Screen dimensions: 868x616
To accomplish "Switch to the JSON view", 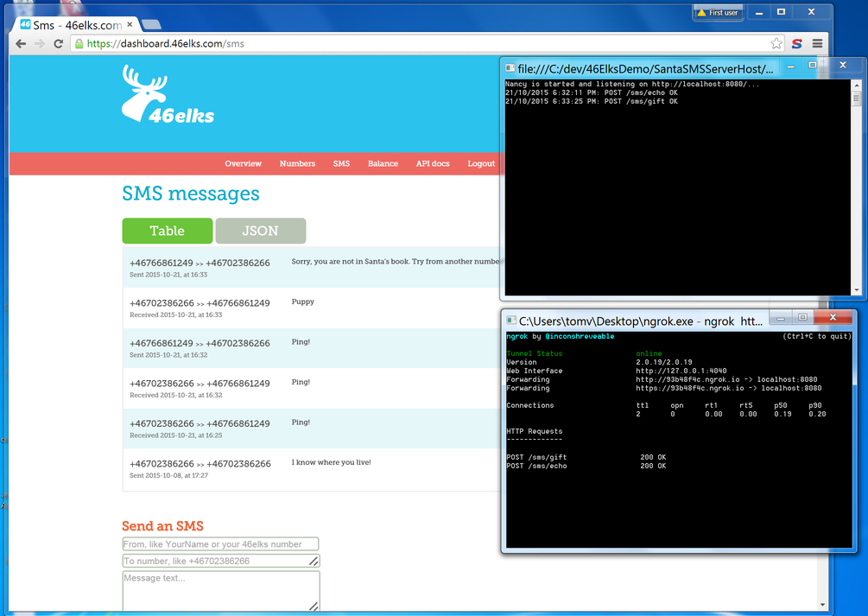I will (261, 231).
